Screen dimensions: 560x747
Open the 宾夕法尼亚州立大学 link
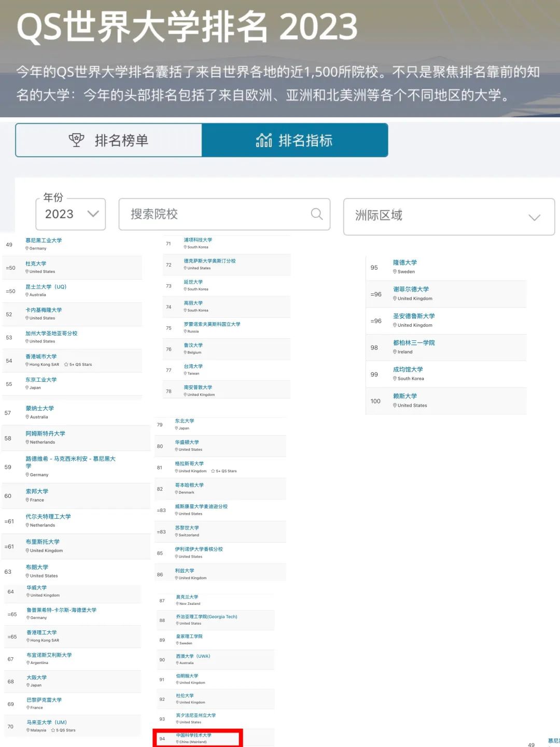(195, 715)
